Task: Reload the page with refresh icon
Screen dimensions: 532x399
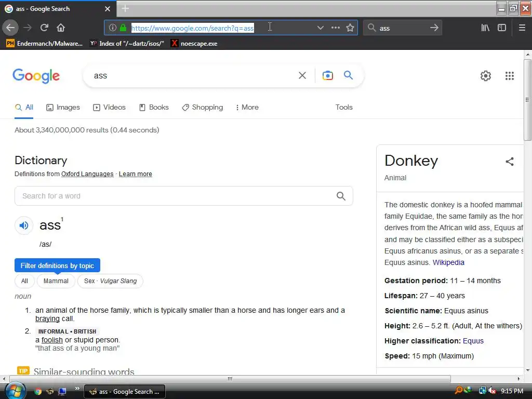Action: 44,28
